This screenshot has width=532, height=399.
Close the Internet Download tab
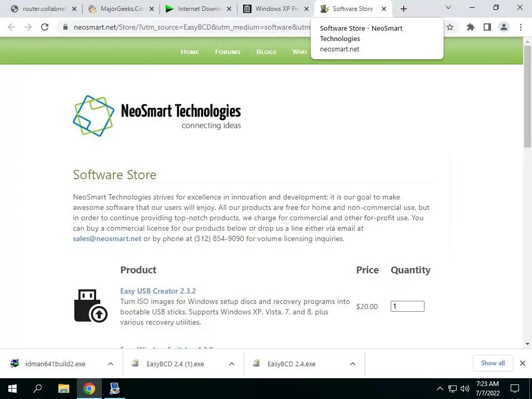(x=229, y=9)
